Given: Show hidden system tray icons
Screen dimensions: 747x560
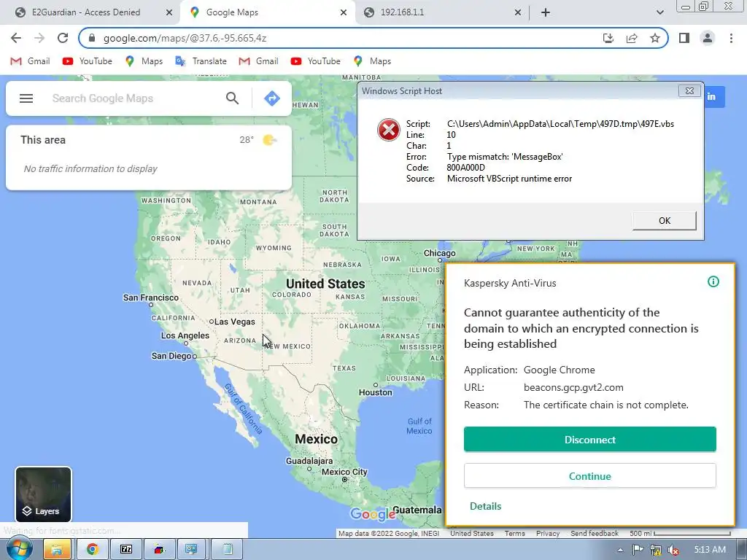Looking at the screenshot, I should pyautogui.click(x=620, y=550).
